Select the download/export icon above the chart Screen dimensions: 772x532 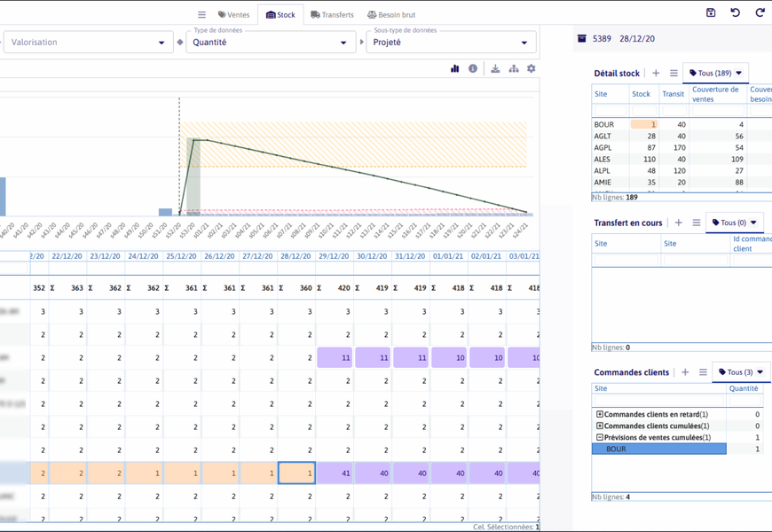coord(496,68)
